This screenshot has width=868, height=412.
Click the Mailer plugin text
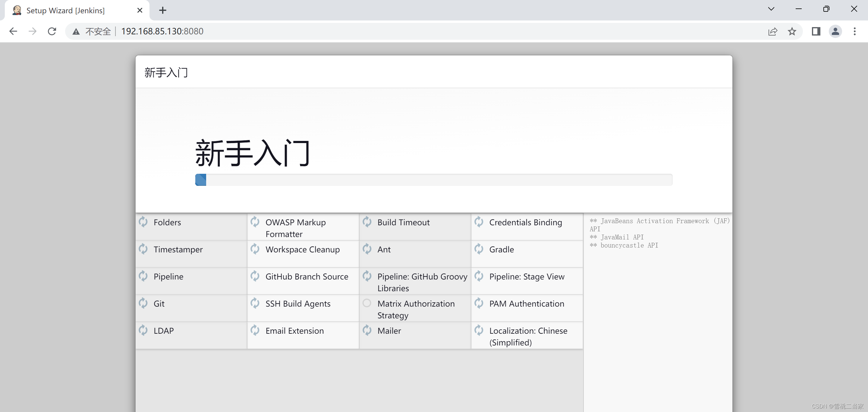pyautogui.click(x=389, y=331)
